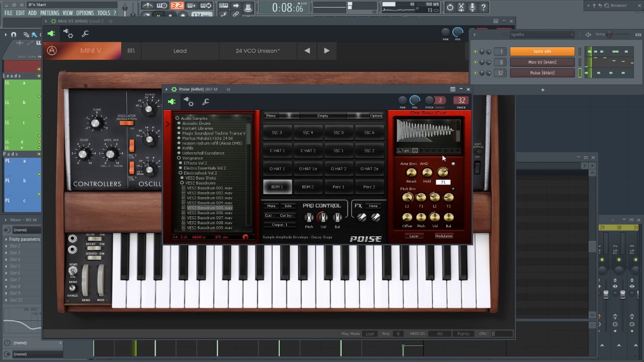Open the Poise wrapper title menu arrow
The width and height of the screenshot is (644, 362).
pyautogui.click(x=167, y=89)
